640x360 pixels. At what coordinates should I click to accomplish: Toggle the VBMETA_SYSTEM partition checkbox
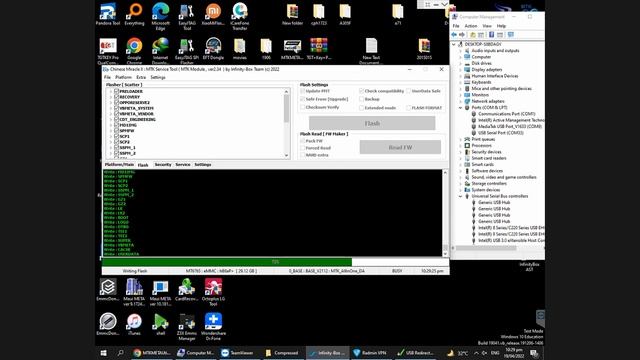coord(117,108)
